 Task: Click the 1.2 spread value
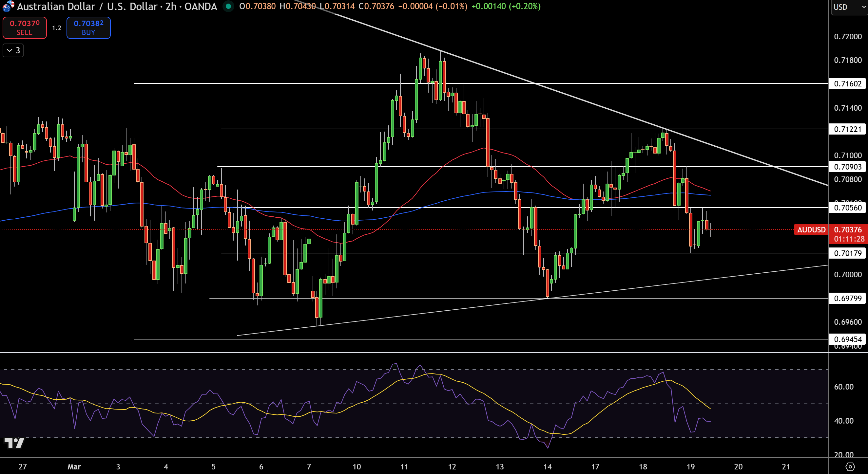coord(57,28)
